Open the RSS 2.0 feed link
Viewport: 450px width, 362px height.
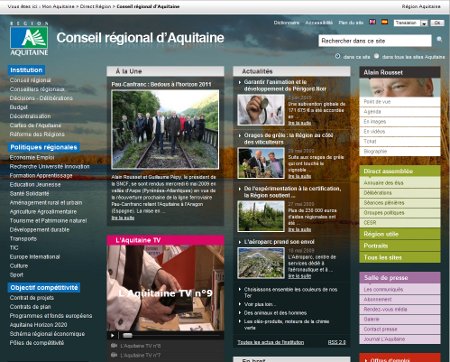[x=337, y=342]
